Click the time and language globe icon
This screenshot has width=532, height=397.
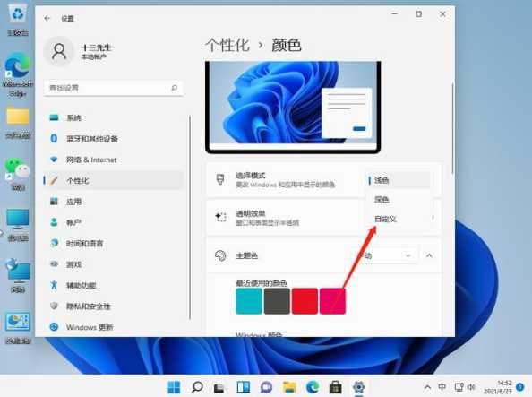pyautogui.click(x=54, y=243)
